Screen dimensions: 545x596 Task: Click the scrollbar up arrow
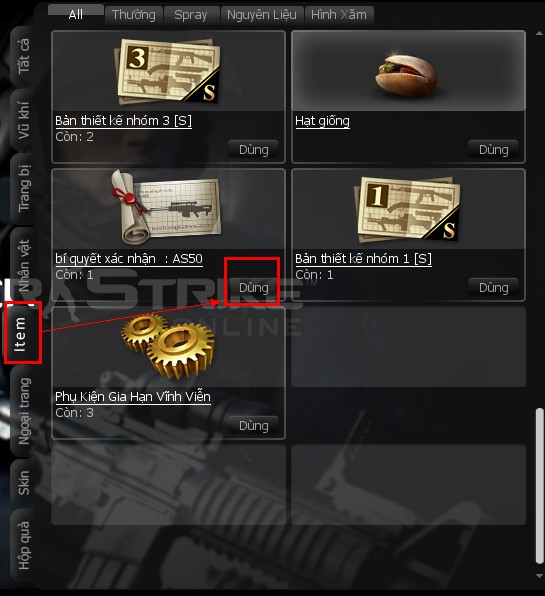pyautogui.click(x=539, y=33)
